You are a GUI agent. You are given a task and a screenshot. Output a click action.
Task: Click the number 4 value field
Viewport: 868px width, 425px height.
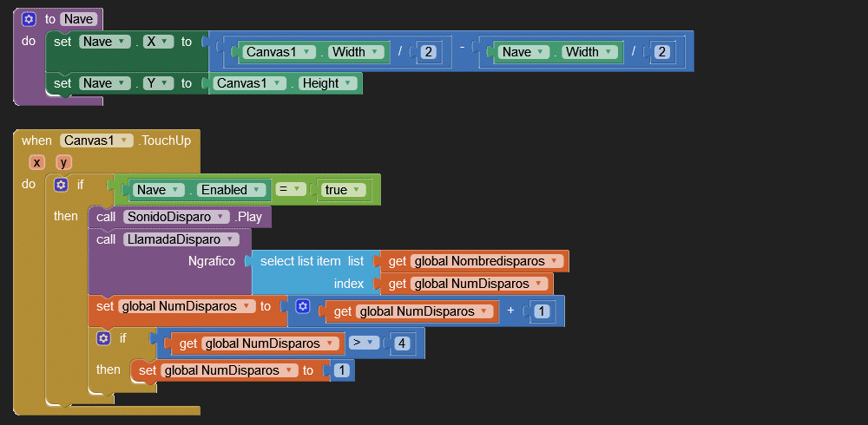[x=401, y=343]
